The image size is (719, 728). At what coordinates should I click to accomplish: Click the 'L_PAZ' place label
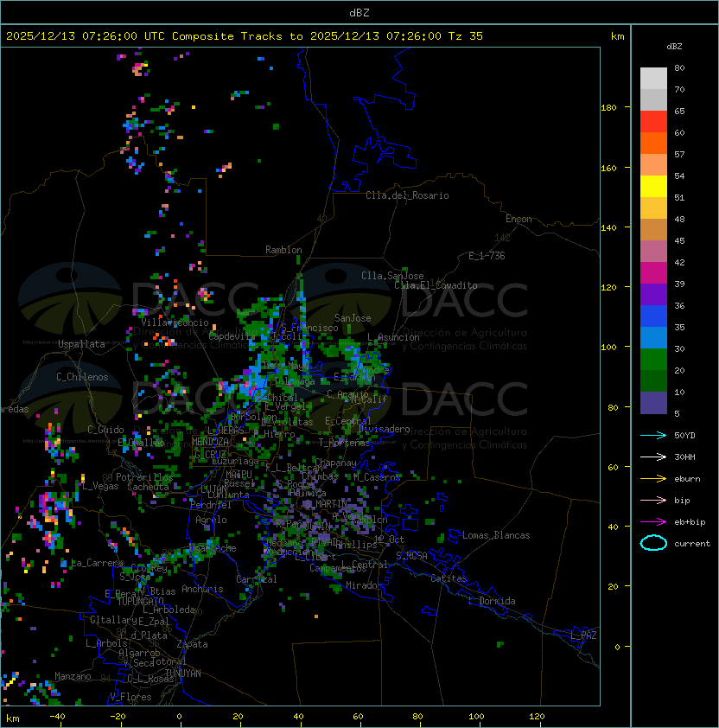[x=583, y=636]
